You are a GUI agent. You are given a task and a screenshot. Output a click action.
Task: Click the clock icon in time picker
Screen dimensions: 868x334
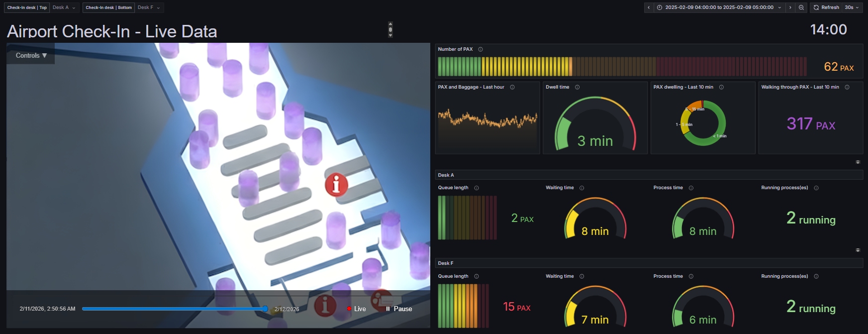(660, 7)
